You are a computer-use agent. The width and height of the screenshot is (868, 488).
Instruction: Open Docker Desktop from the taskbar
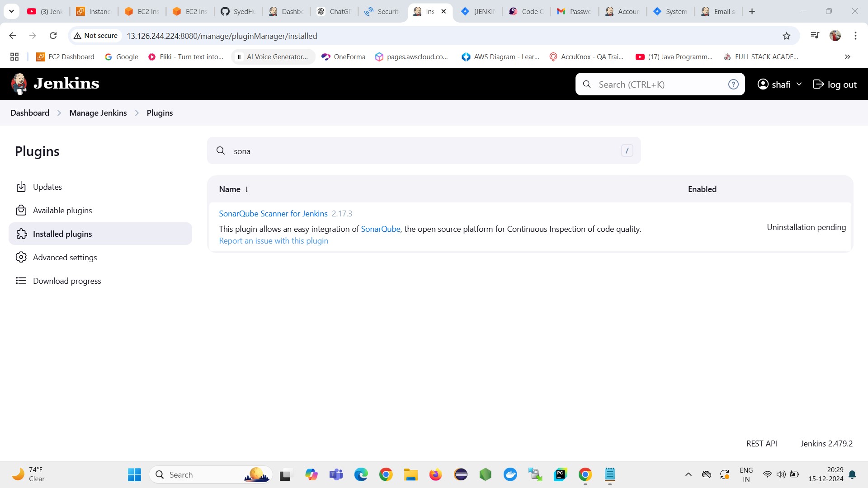(x=510, y=475)
